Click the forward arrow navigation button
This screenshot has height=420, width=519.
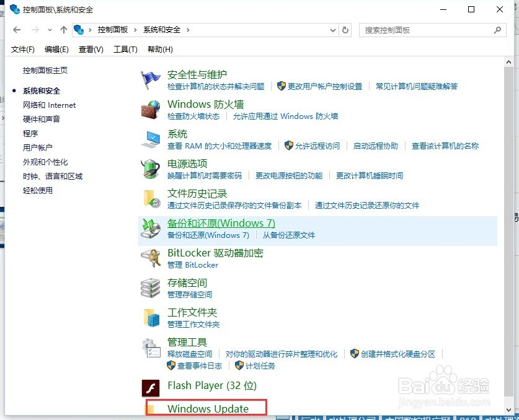pos(35,30)
